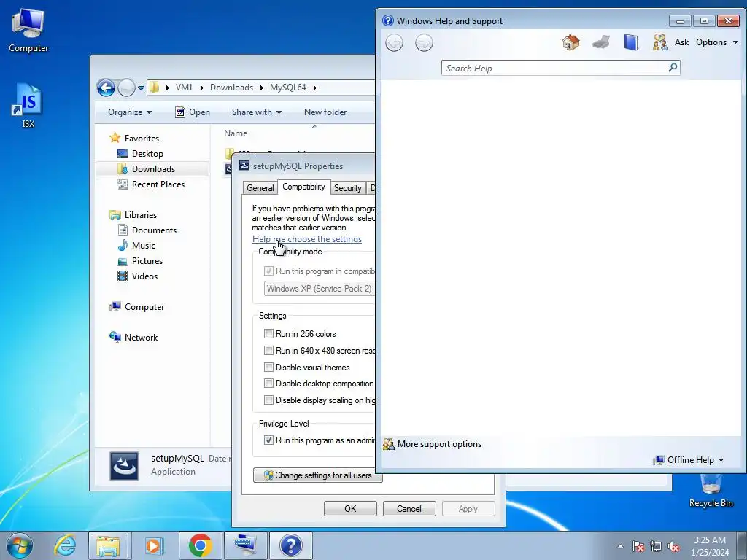Check Disable visual themes
747x560 pixels.
[268, 367]
